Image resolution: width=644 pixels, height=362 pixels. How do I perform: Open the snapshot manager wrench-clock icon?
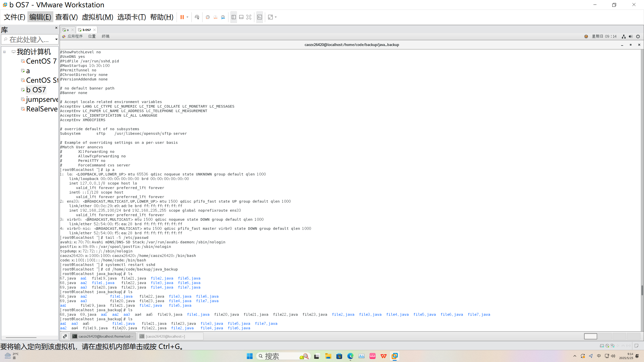point(223,17)
